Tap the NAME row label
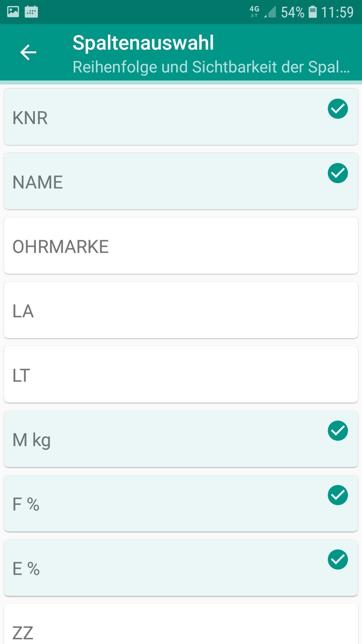The image size is (362, 644). point(38,182)
